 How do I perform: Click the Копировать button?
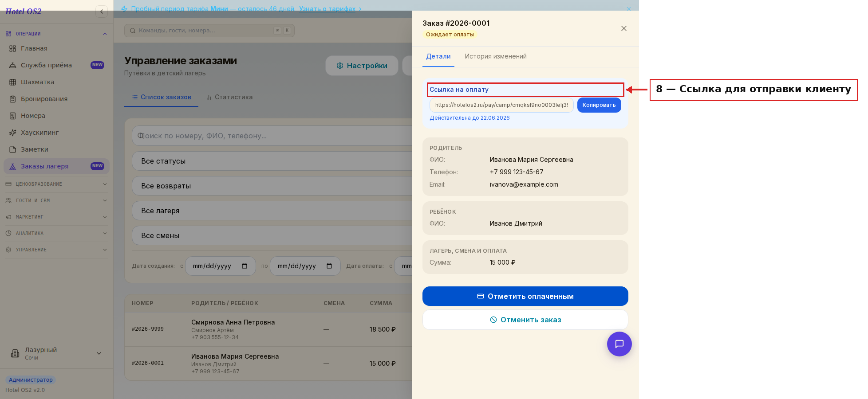coord(599,105)
